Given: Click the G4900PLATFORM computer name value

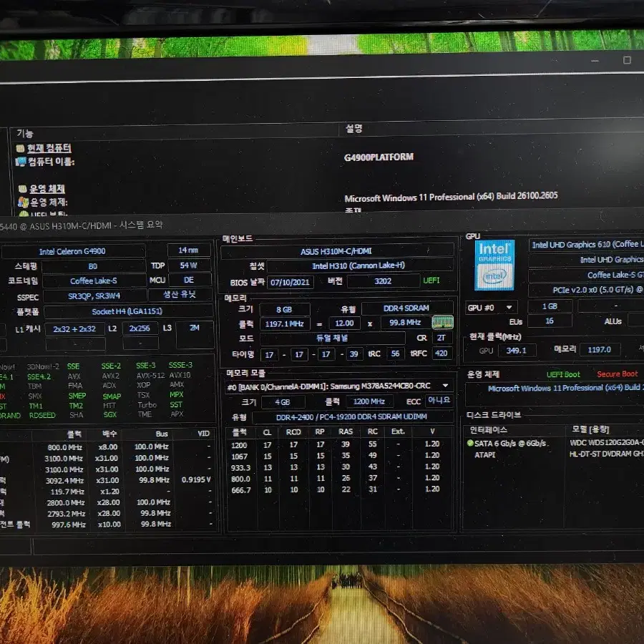Looking at the screenshot, I should click(x=379, y=157).
